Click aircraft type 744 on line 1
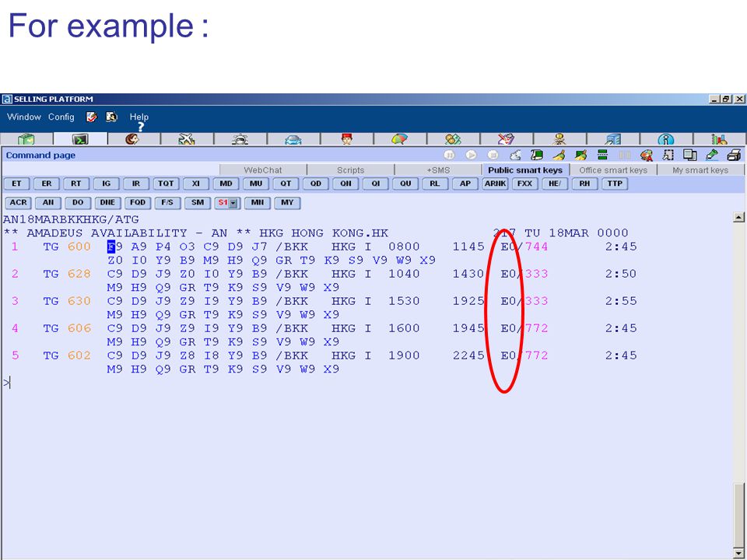 coord(536,247)
